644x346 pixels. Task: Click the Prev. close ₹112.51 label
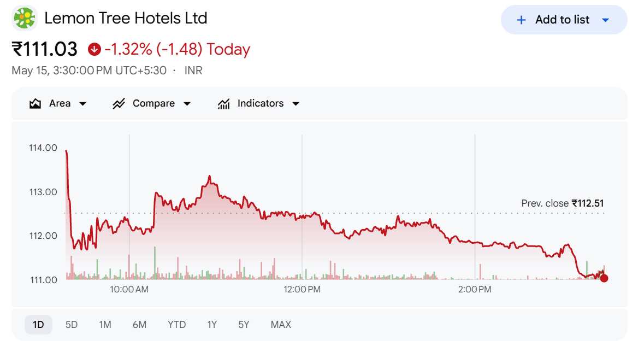pos(562,203)
